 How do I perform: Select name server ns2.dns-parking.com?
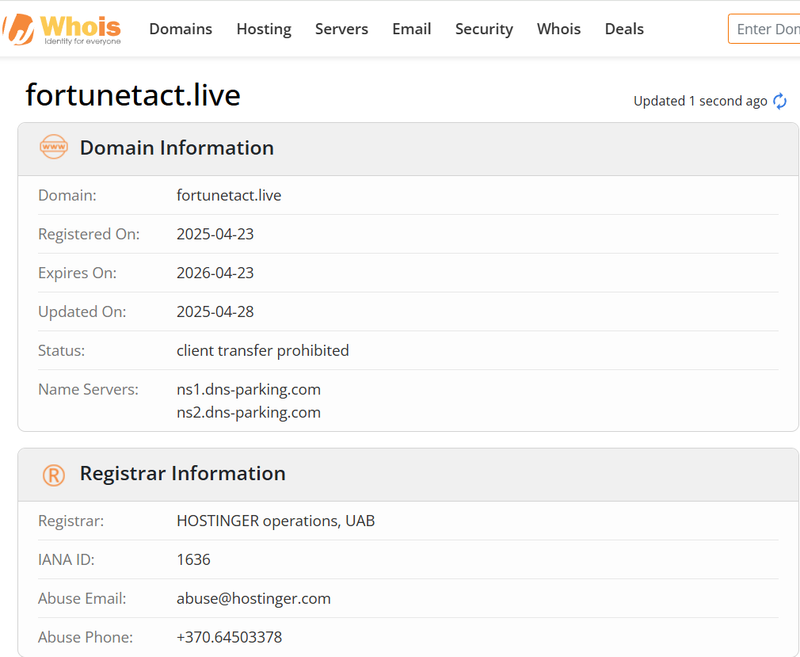(x=248, y=413)
